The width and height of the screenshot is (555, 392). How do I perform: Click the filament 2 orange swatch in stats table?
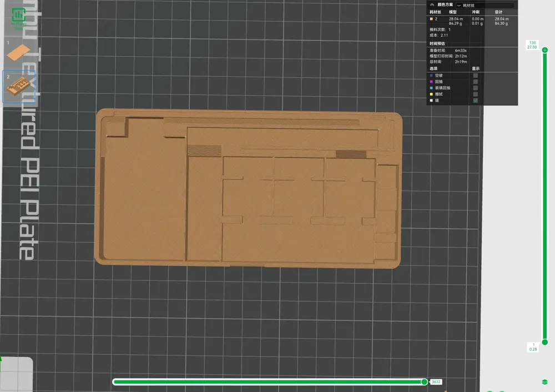[x=431, y=19]
